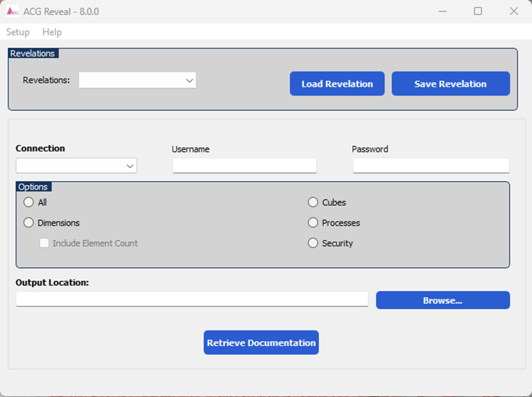Click into the Password field

pos(431,165)
